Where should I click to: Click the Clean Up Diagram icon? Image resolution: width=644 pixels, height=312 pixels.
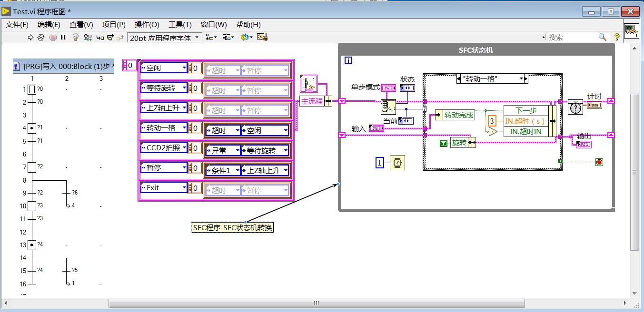pos(262,37)
